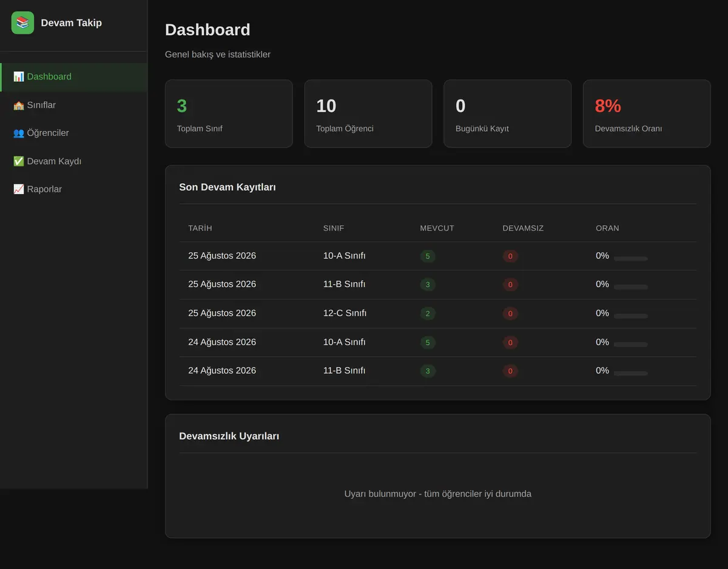Click the Devam Takip app title
728x569 pixels.
click(x=72, y=23)
